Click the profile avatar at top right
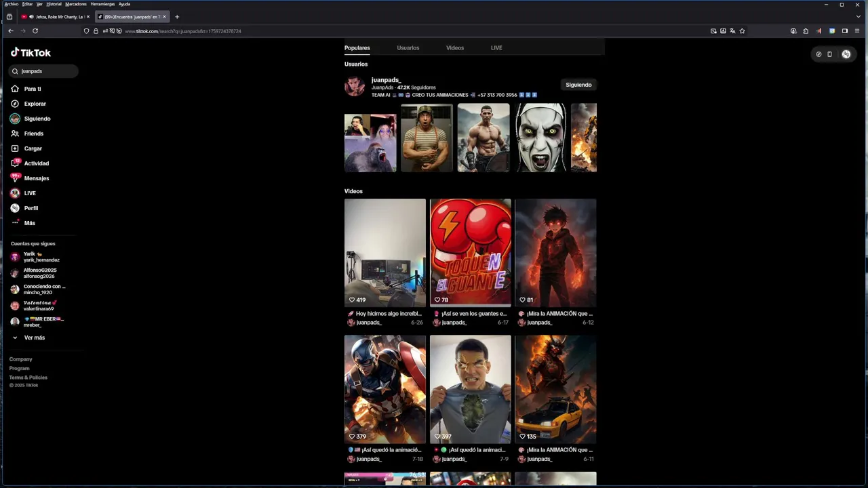 click(x=846, y=54)
